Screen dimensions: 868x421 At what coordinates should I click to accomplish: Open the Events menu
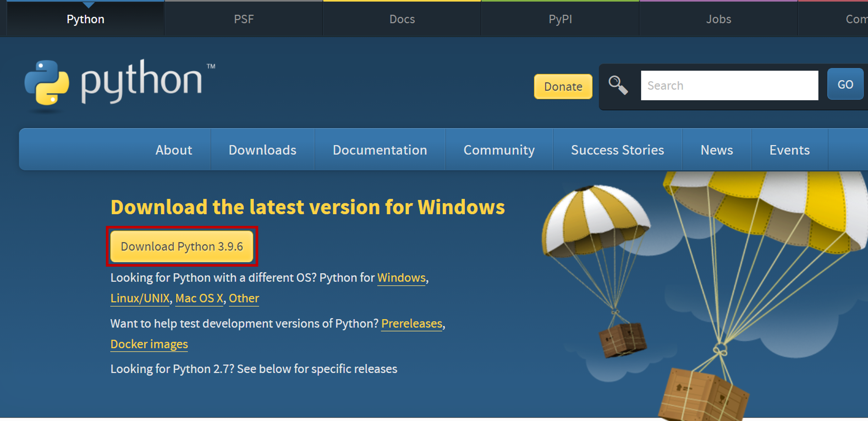(789, 150)
